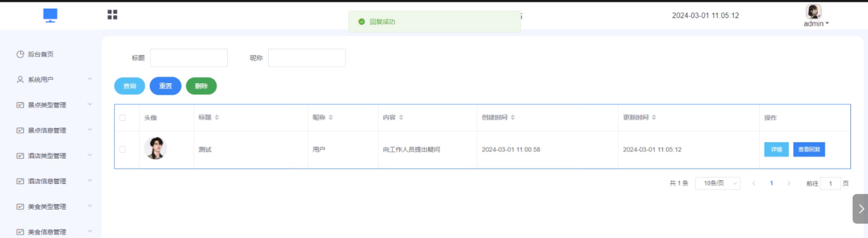Click the 酒店类型管理 sidebar icon
Image resolution: width=868 pixels, height=238 pixels.
tap(20, 156)
